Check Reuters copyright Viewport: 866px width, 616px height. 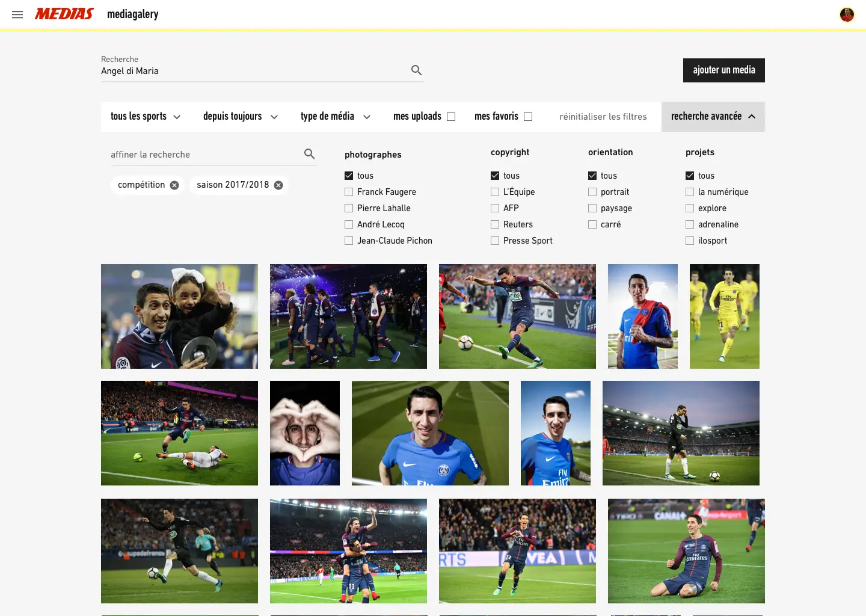[495, 224]
